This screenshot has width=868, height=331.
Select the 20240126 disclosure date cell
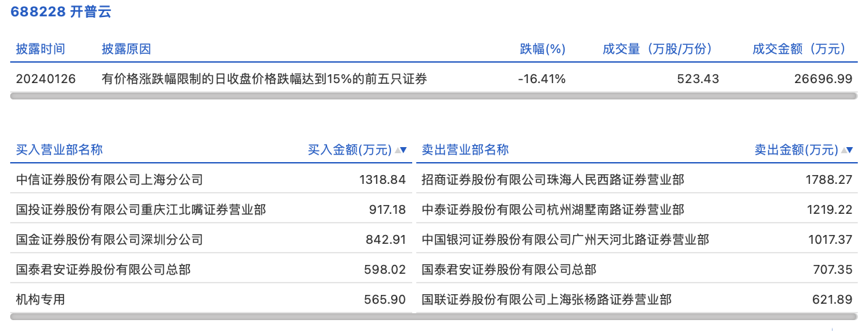pos(46,79)
